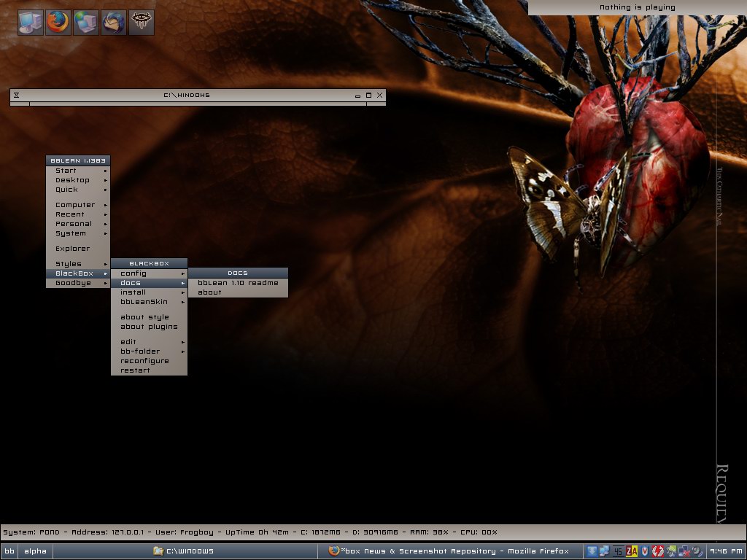This screenshot has height=560, width=747.
Task: Click the temperature 45 tray icon
Action: point(618,551)
